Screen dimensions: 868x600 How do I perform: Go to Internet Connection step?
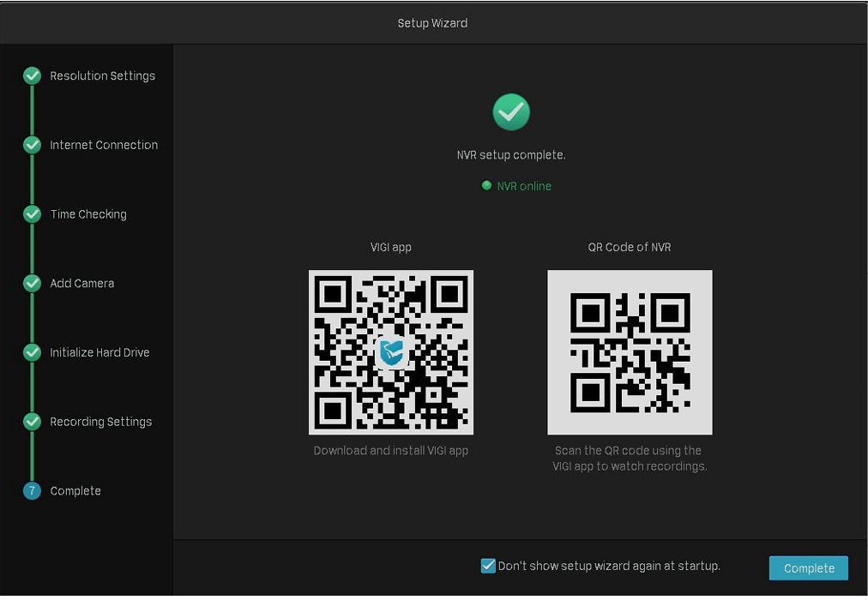pyautogui.click(x=104, y=145)
